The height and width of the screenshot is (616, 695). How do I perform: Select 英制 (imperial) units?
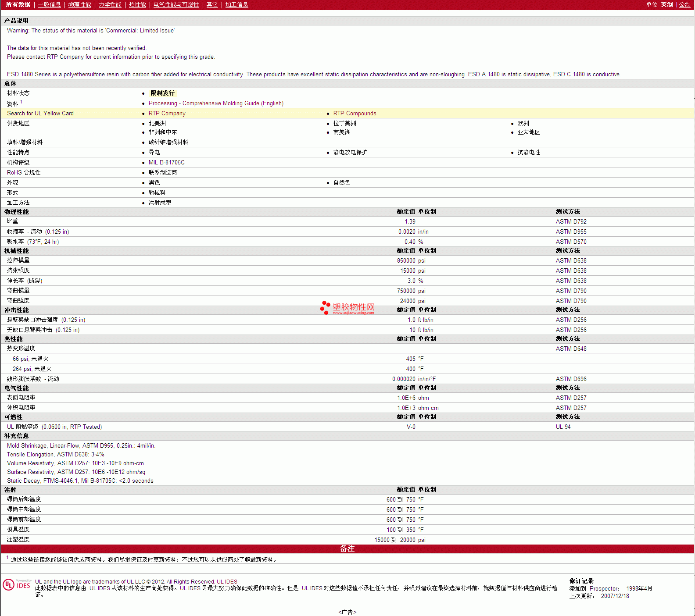click(x=666, y=5)
